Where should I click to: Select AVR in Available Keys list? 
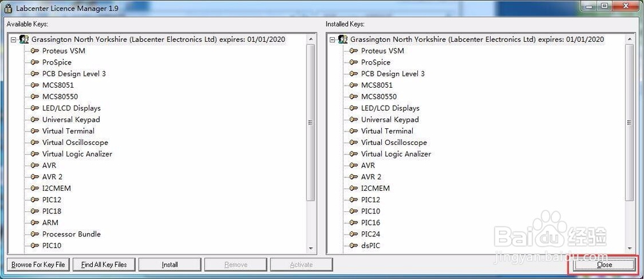tap(50, 166)
